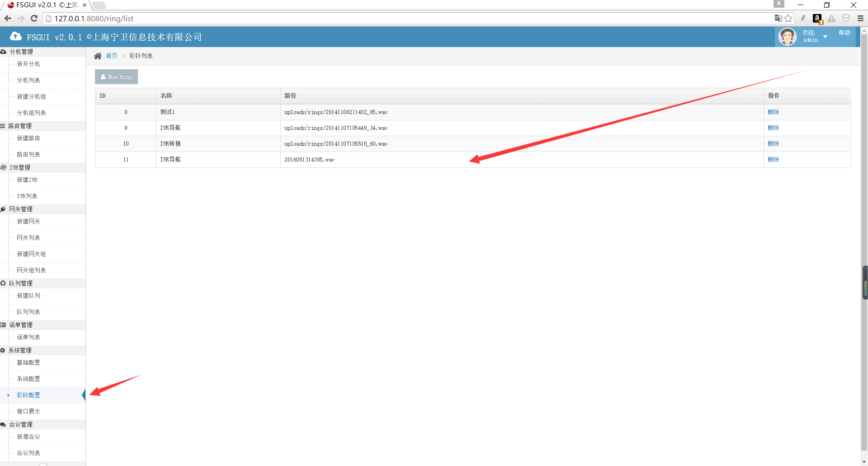Click the home icon in the breadcrumb
This screenshot has height=466, width=868.
98,56
